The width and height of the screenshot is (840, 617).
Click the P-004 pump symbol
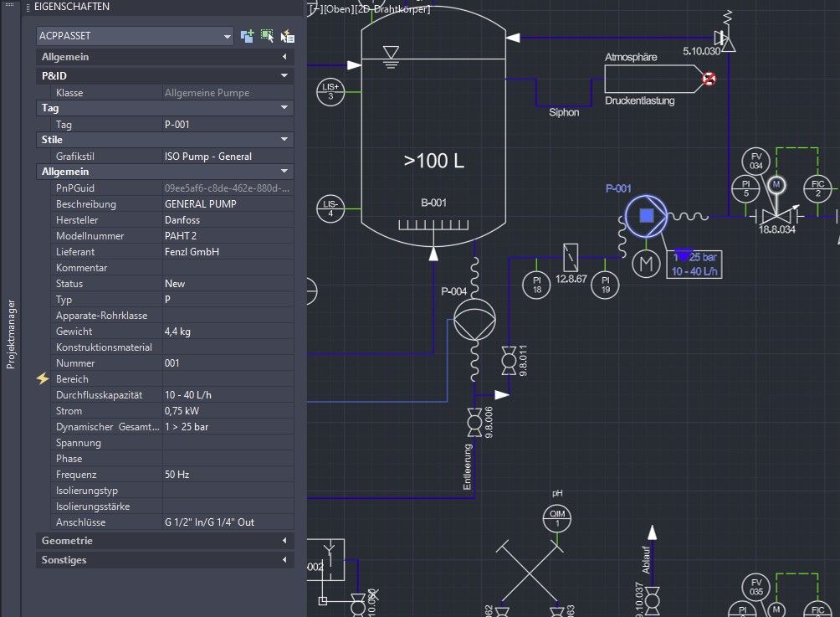pos(474,317)
